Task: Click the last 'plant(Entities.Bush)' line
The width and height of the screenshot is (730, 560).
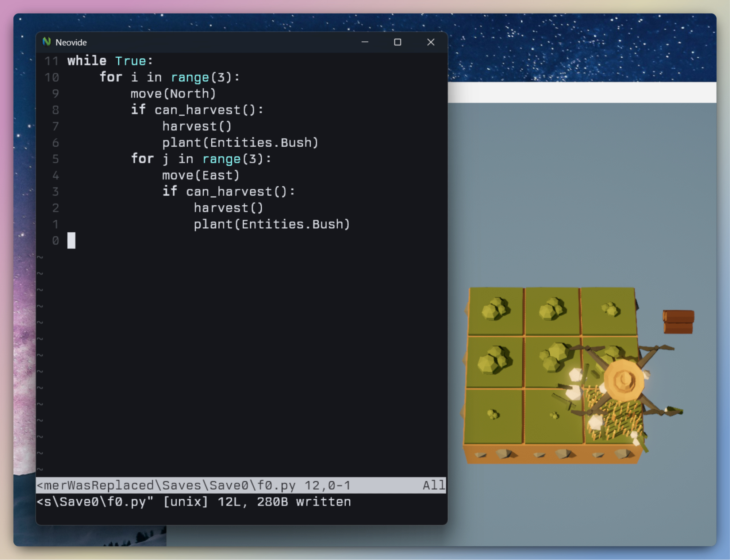Action: (x=272, y=224)
